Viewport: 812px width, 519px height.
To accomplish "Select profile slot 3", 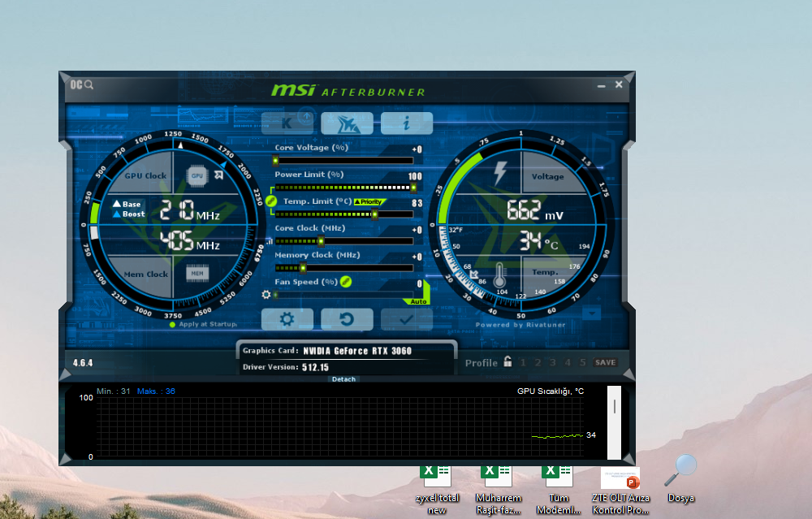I will point(552,362).
